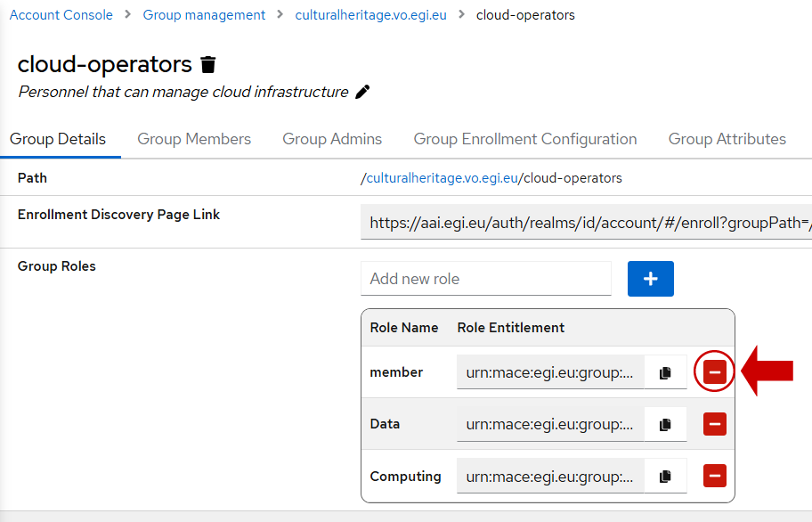Follow the culturalheritage.vo.egi.eu path link
Image resolution: width=812 pixels, height=522 pixels.
point(442,178)
